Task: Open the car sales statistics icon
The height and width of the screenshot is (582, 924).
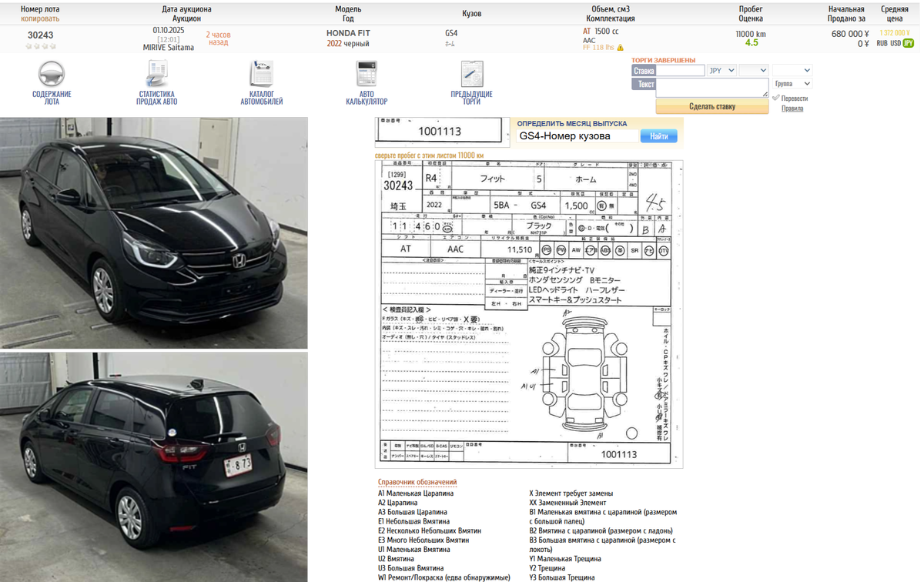Action: click(157, 74)
